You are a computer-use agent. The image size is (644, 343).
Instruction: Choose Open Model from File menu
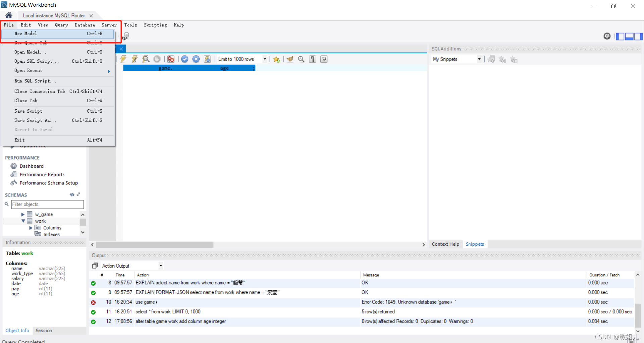[58, 52]
